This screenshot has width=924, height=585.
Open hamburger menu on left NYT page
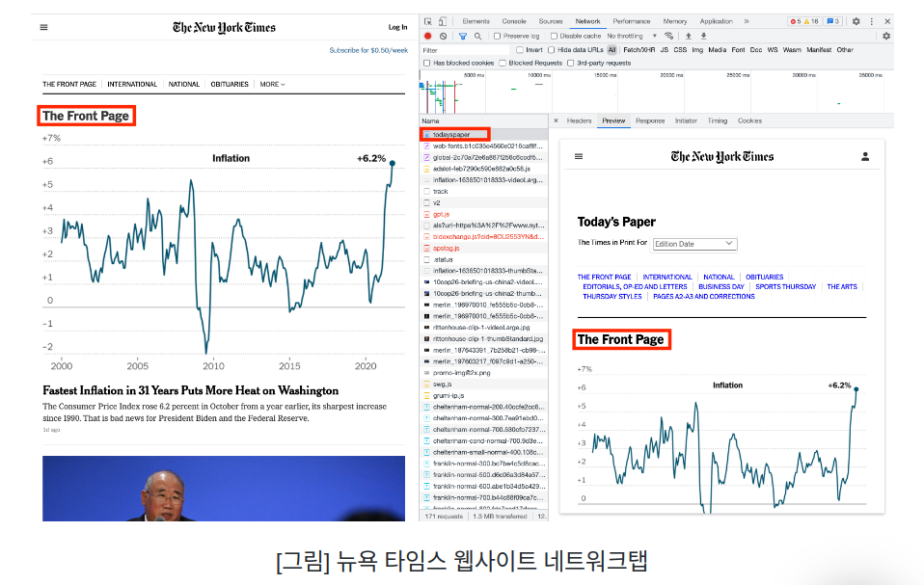coord(43,27)
